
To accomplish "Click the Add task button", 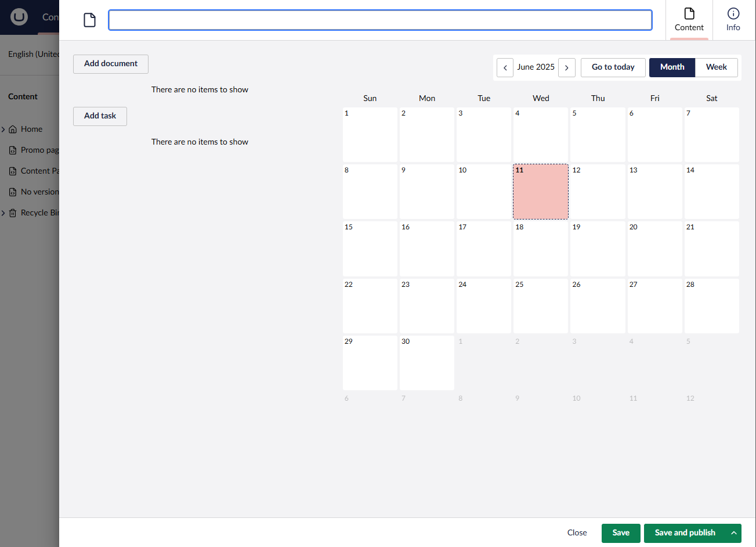I will pos(100,116).
